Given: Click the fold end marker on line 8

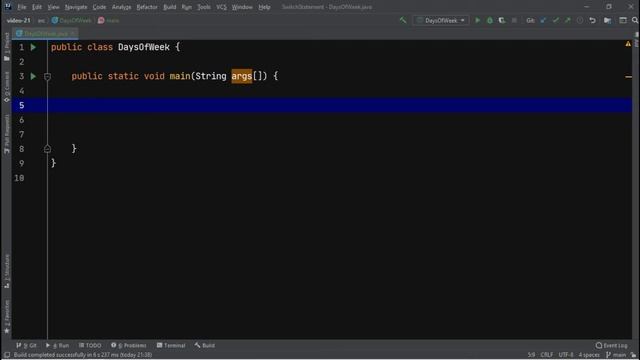Looking at the screenshot, I should pyautogui.click(x=47, y=149).
